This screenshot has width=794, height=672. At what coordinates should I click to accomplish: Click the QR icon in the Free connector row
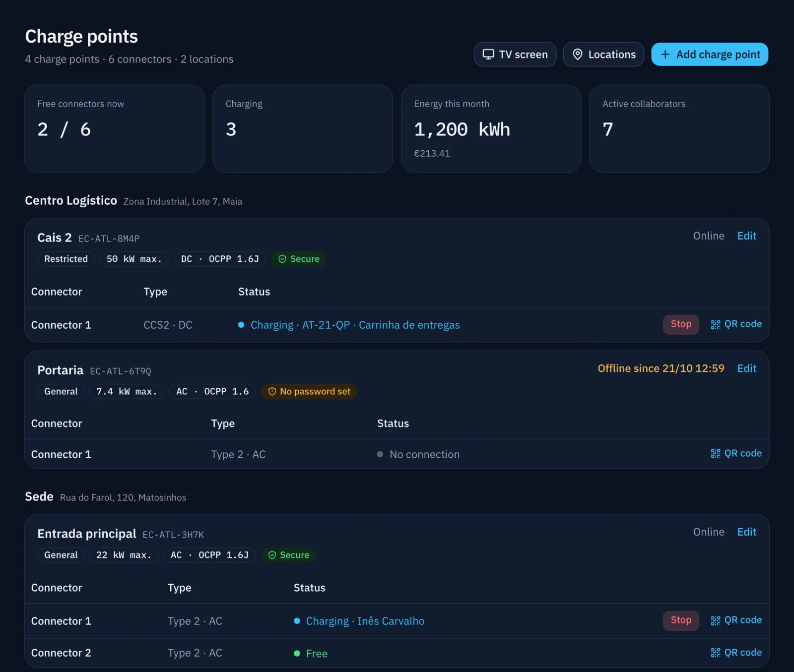(x=715, y=653)
